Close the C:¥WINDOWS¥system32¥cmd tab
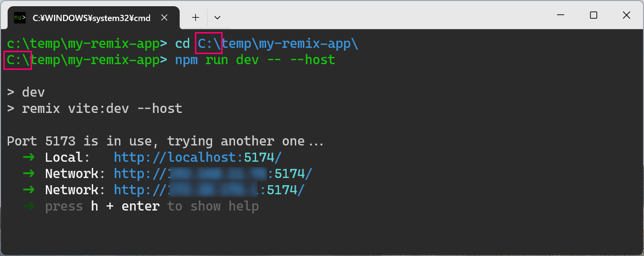This screenshot has height=256, width=644. 164,18
